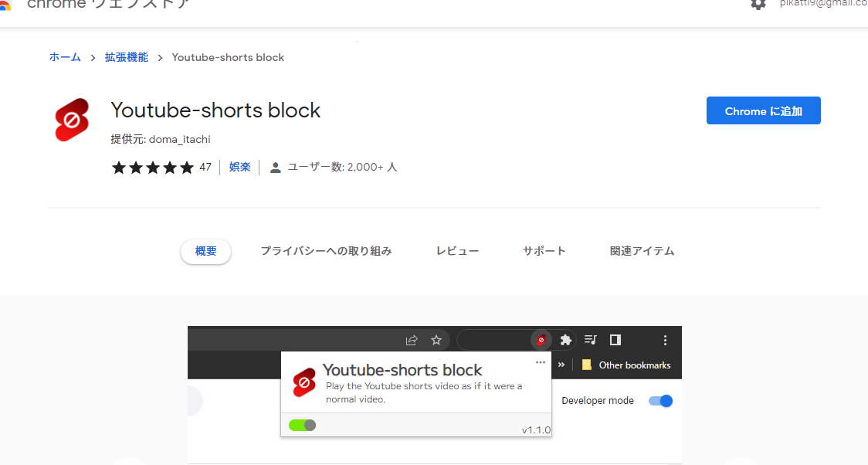The height and width of the screenshot is (465, 868).
Task: Click the 47 ratings count
Action: coord(205,167)
